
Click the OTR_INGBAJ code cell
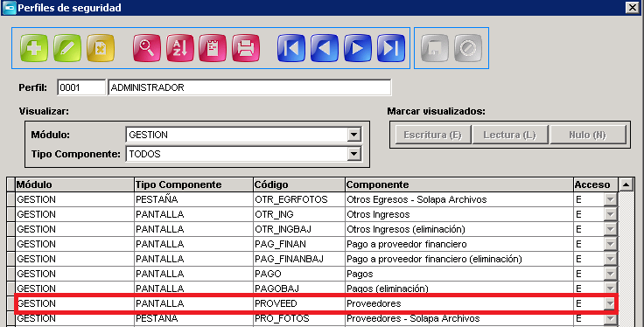(299, 229)
